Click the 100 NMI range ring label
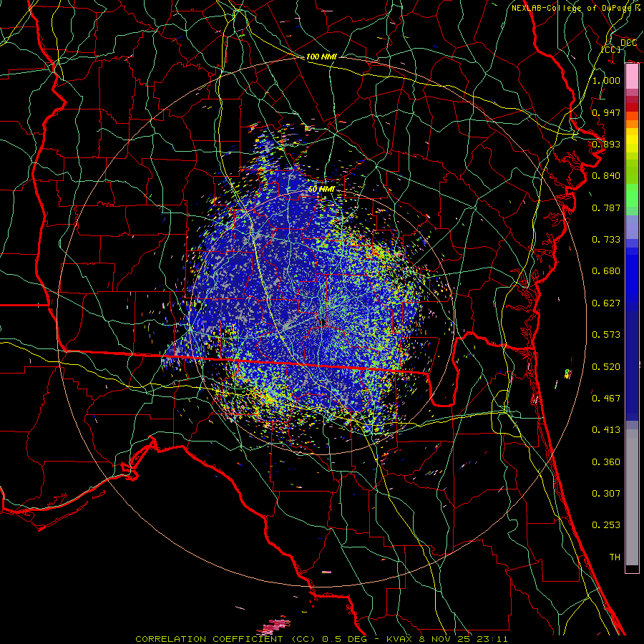The height and width of the screenshot is (644, 644). tap(321, 57)
